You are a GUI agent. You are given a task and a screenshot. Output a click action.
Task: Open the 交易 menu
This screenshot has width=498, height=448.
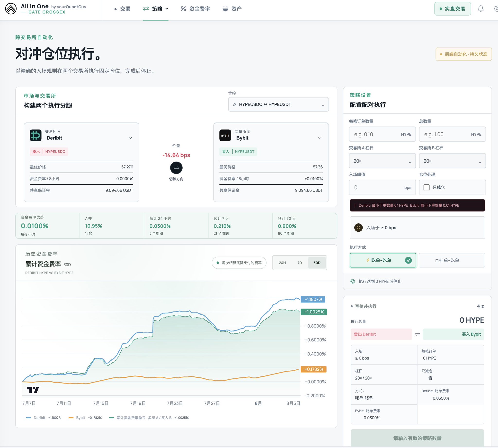(122, 9)
